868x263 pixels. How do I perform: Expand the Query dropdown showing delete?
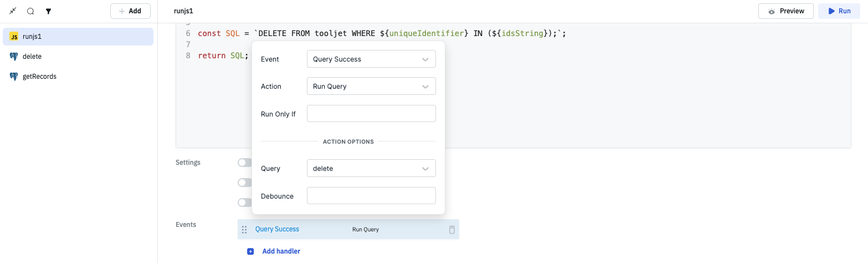pyautogui.click(x=371, y=169)
